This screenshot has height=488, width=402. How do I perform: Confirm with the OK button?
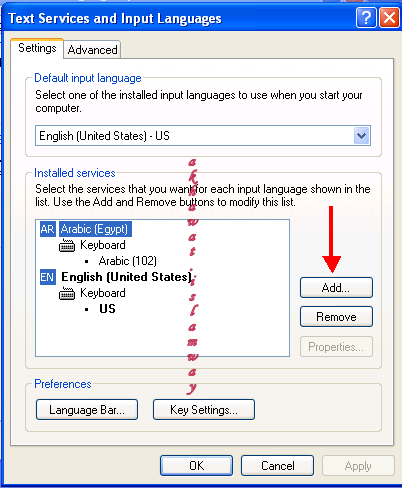click(196, 465)
